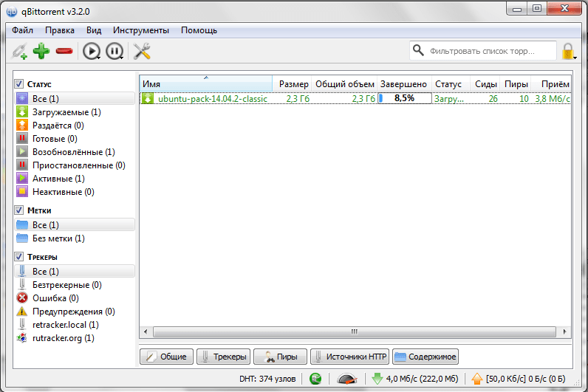The width and height of the screenshot is (588, 392).
Task: Select Все (1) under Статус
Action: 75,99
